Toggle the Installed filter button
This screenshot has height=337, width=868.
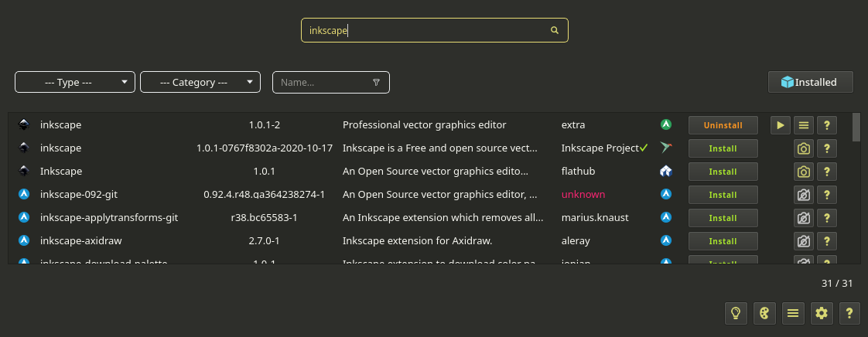tap(811, 82)
